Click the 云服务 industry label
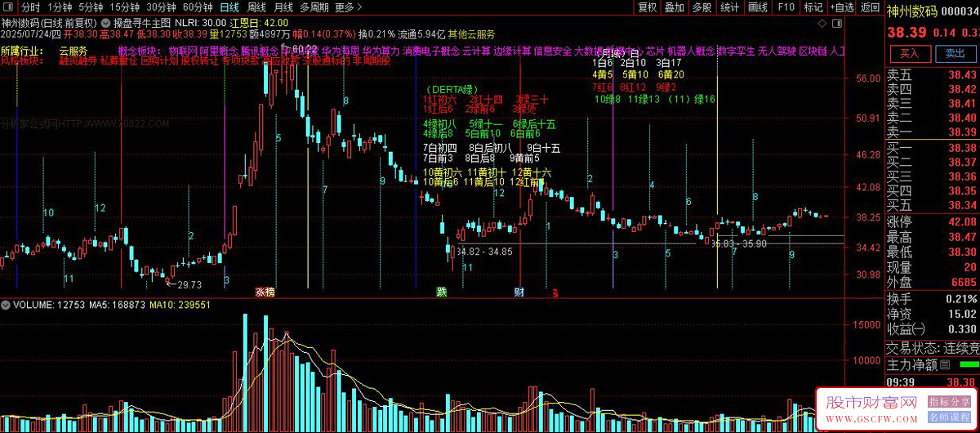Screen dimensions: 980x433 [73, 51]
